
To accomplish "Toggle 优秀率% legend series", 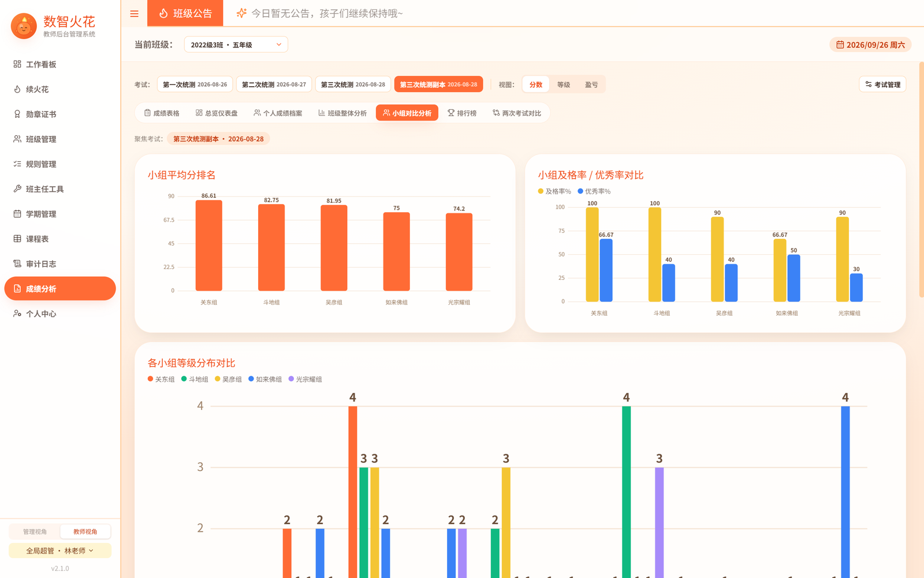I will 594,191.
